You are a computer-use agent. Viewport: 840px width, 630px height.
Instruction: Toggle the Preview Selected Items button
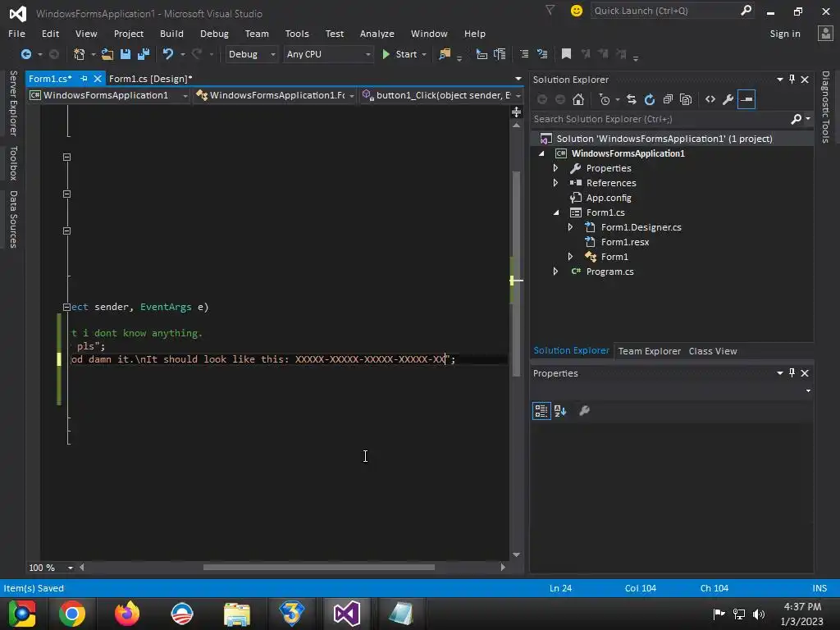coord(746,99)
